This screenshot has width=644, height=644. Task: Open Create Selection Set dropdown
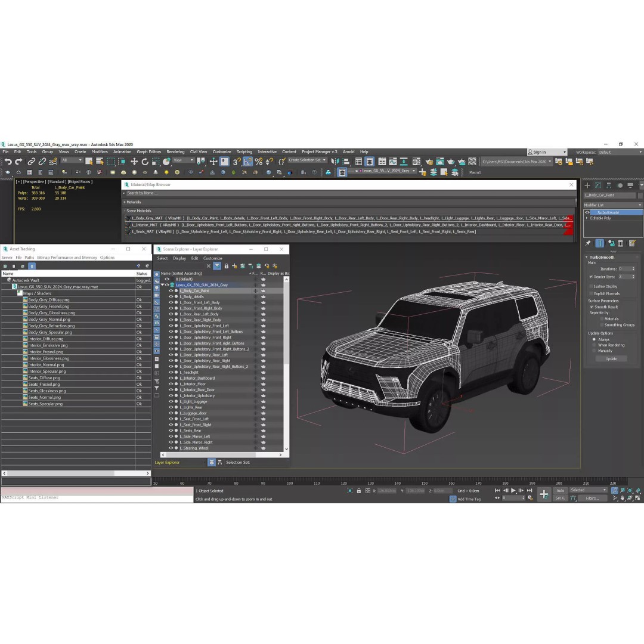(307, 160)
